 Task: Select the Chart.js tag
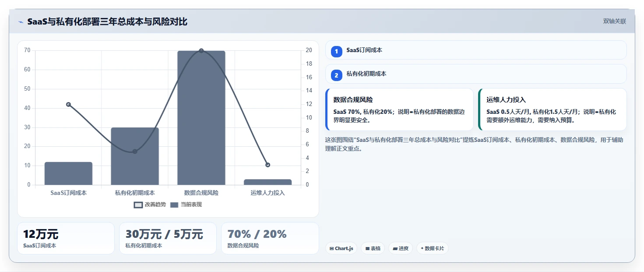coord(341,248)
